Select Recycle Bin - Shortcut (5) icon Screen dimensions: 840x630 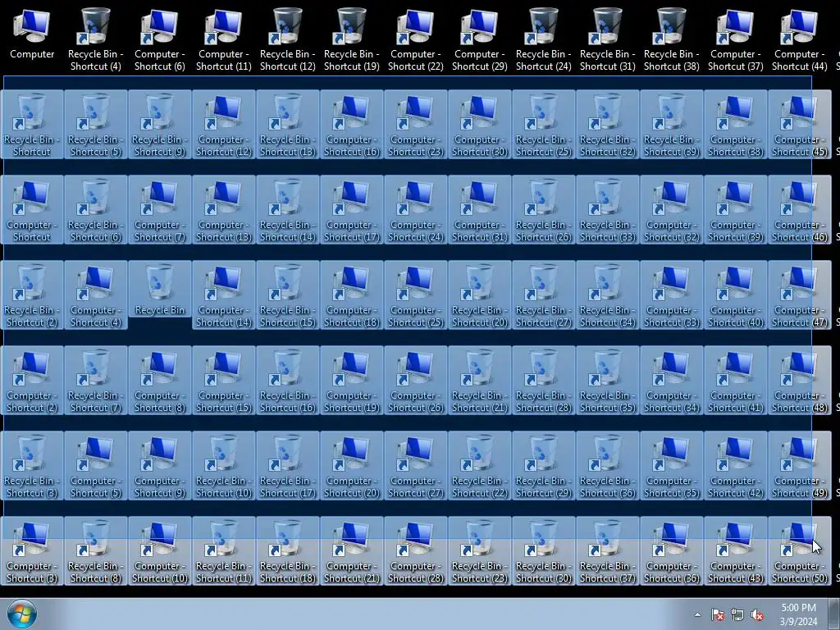pos(95,125)
